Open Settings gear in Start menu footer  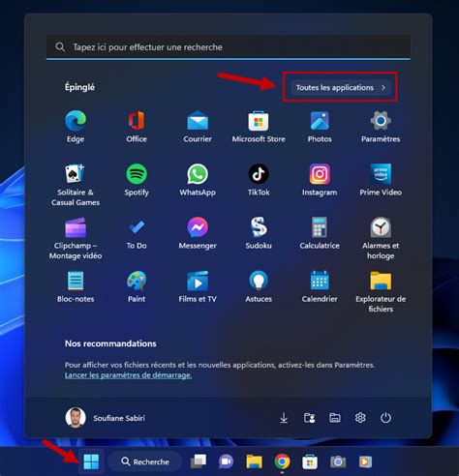coord(360,418)
